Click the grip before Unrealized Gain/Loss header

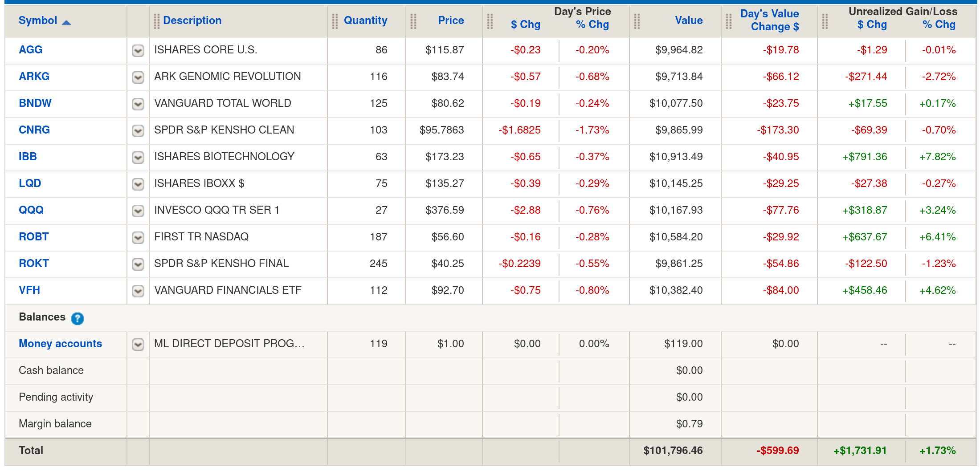pos(825,21)
